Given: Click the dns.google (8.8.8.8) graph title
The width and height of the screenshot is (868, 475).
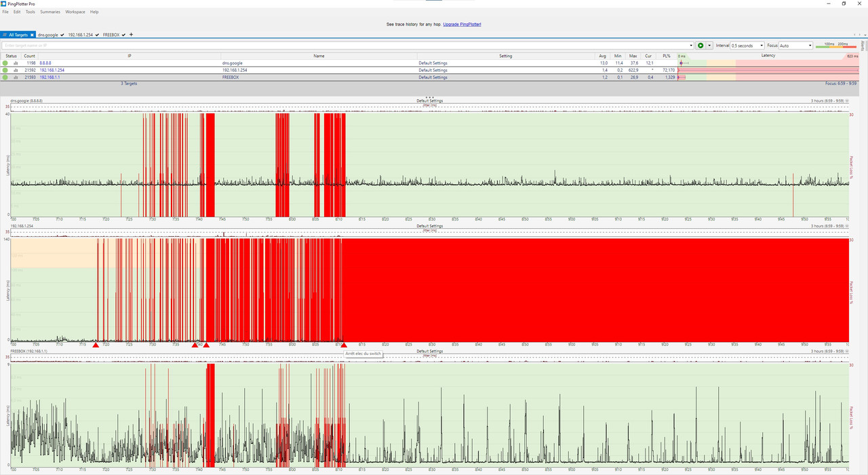Looking at the screenshot, I should (26, 101).
